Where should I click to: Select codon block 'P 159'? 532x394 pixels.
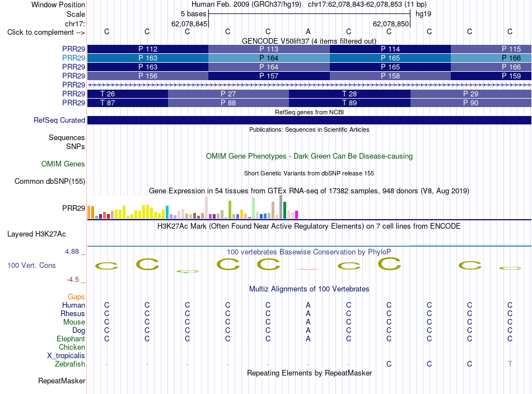[x=491, y=76]
